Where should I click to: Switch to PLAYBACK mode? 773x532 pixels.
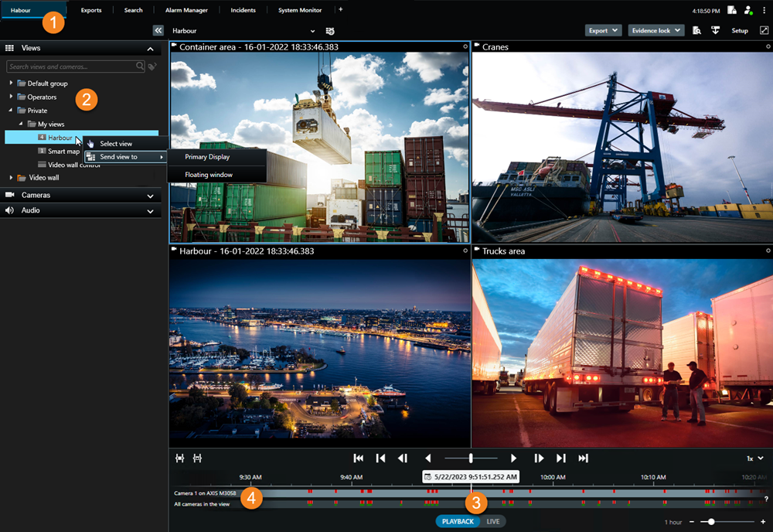(458, 521)
